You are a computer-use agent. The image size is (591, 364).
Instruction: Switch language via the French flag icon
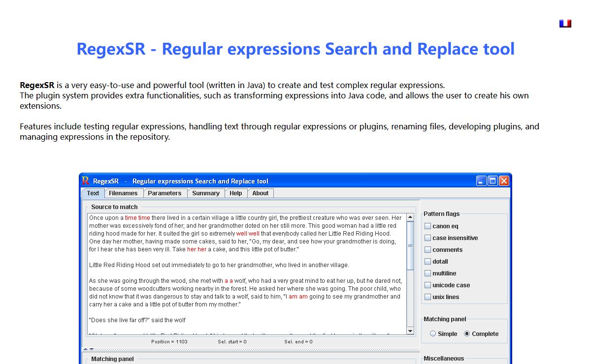point(565,23)
